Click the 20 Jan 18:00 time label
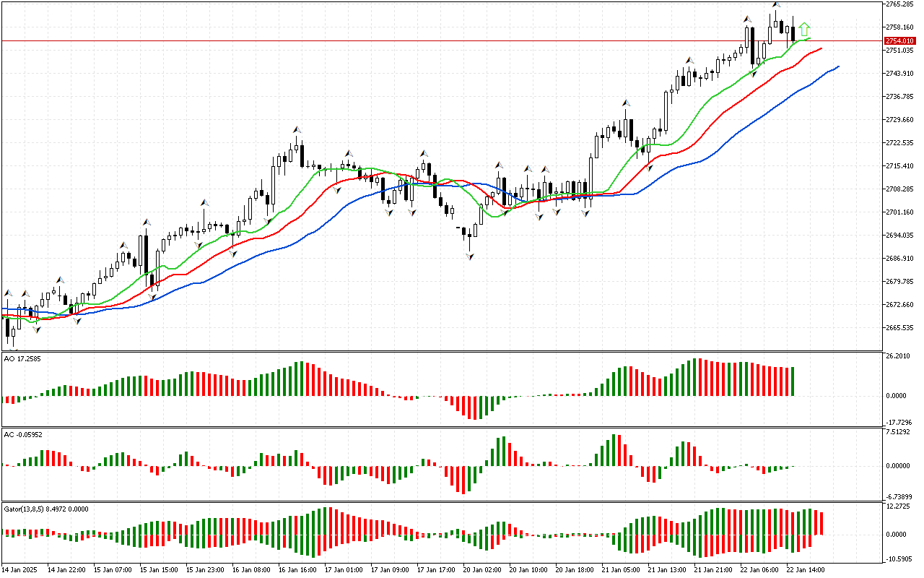Image resolution: width=924 pixels, height=578 pixels. 575,570
